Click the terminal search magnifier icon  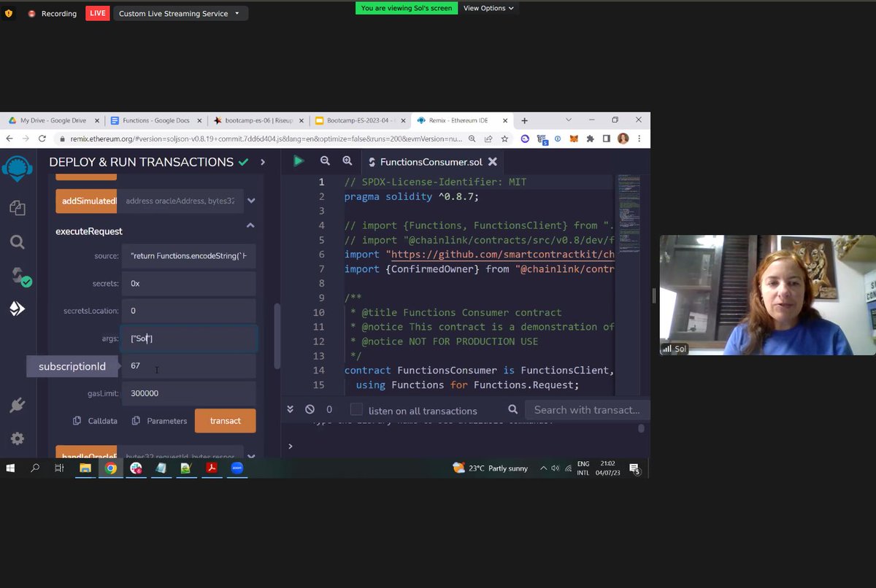coord(512,410)
